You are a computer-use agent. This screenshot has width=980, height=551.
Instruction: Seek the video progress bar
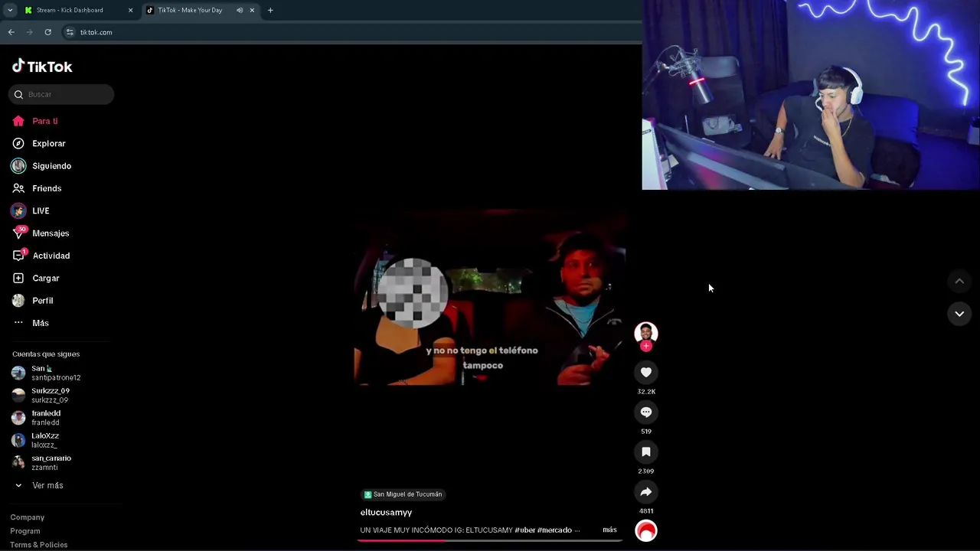point(490,540)
